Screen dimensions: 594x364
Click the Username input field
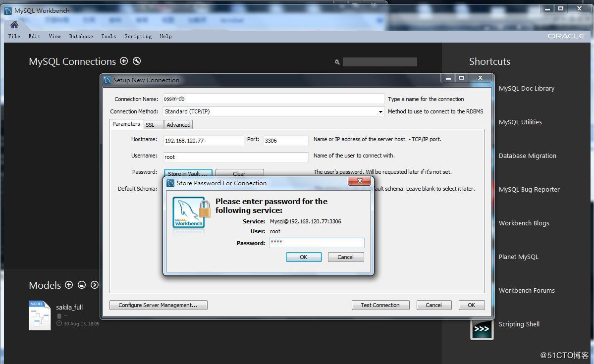click(236, 157)
